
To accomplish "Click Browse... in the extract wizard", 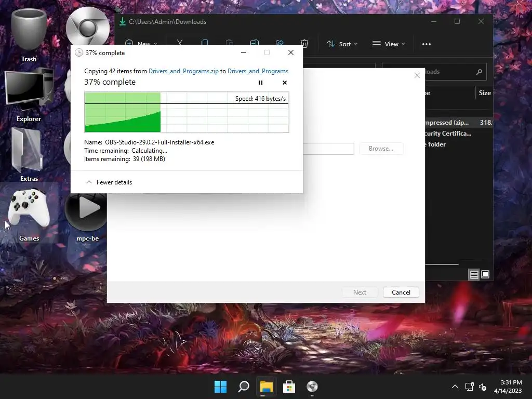I will tap(381, 149).
